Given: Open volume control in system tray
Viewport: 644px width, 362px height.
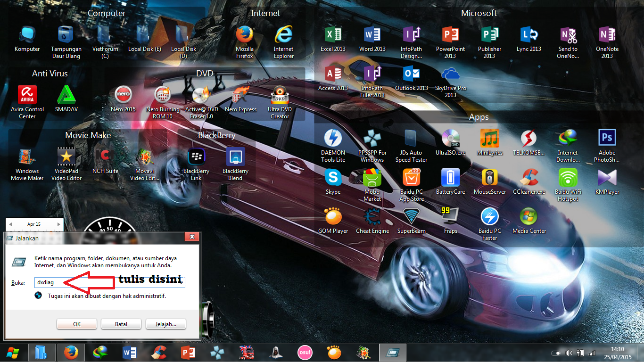Looking at the screenshot, I should (569, 353).
